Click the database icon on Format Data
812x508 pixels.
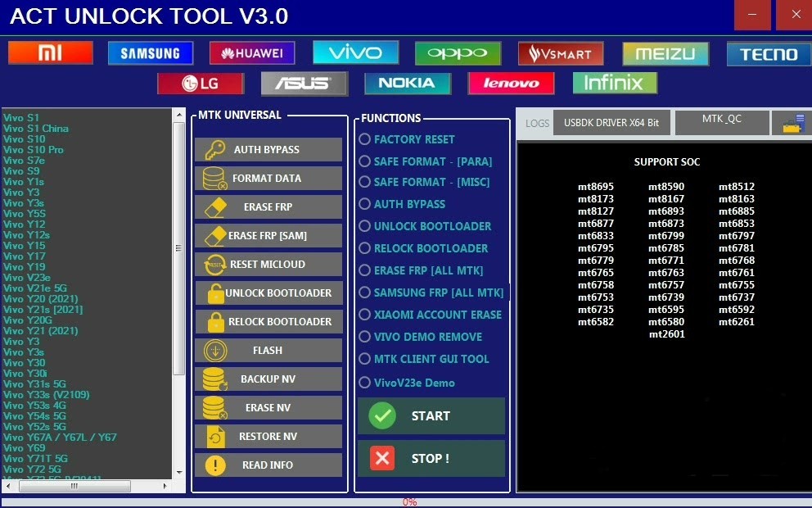(x=215, y=179)
